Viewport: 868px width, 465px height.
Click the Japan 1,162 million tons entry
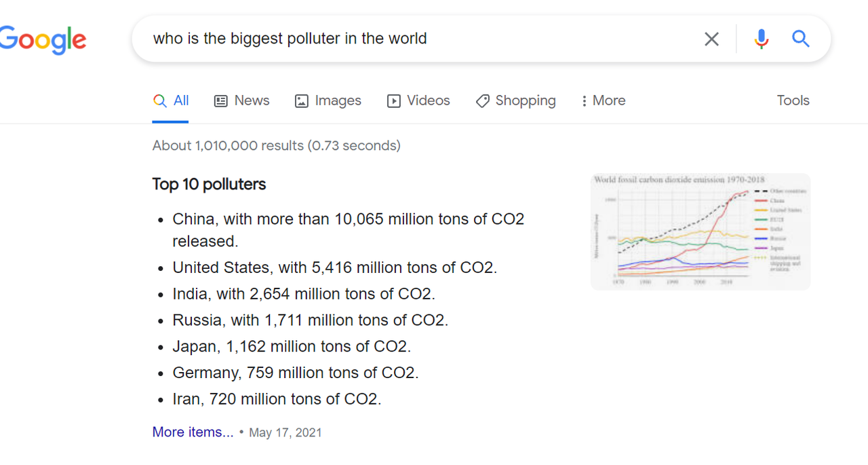click(292, 347)
